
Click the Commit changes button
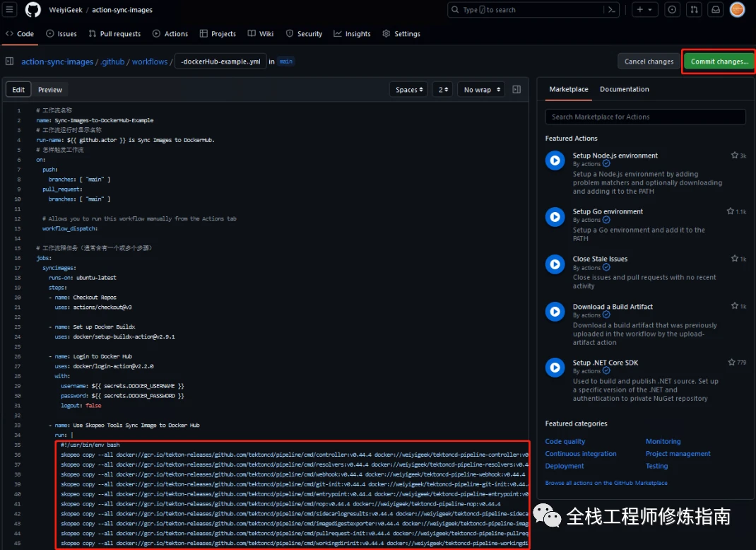[719, 62]
